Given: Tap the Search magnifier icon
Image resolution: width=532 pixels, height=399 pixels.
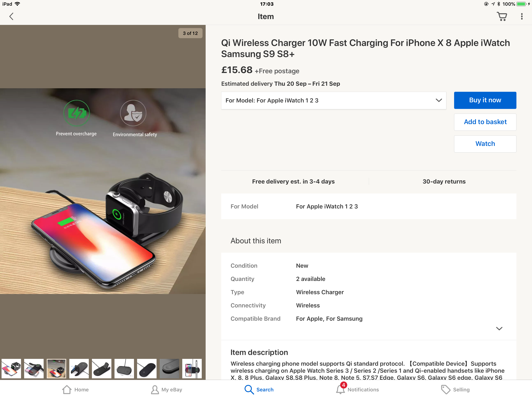Looking at the screenshot, I should (249, 389).
